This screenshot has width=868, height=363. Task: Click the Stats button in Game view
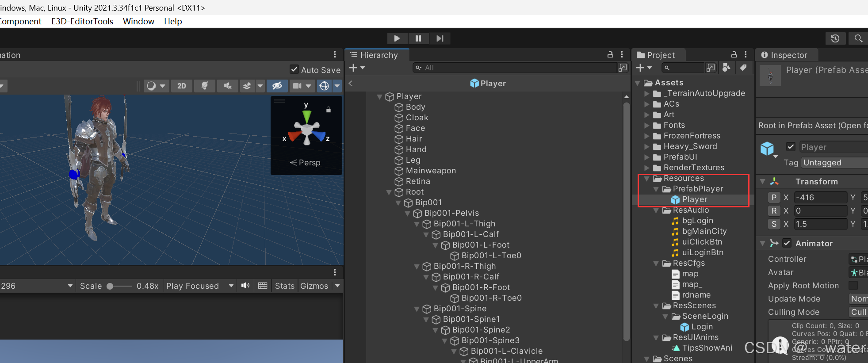click(285, 286)
